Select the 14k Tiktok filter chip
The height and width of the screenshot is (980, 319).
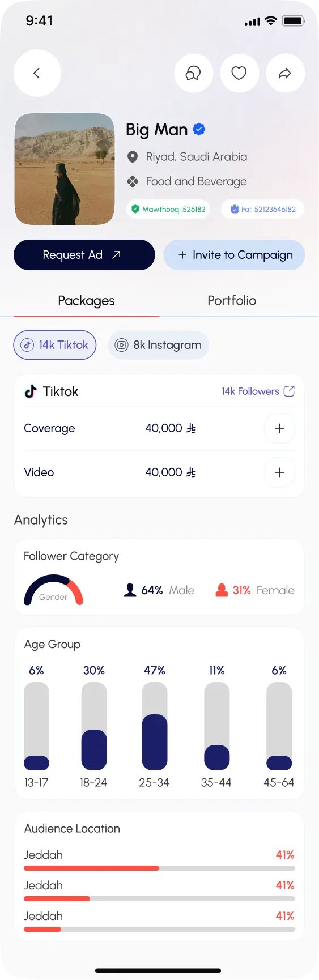(x=55, y=345)
